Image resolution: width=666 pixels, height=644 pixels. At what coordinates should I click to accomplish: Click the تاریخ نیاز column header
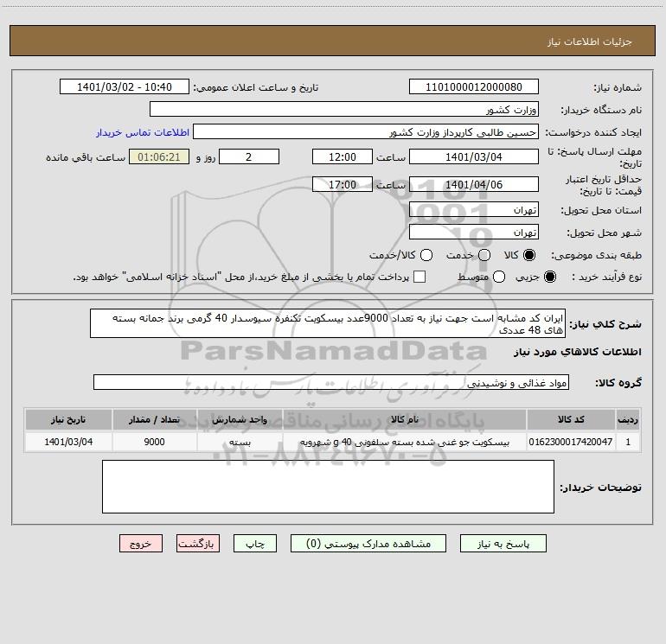click(68, 419)
